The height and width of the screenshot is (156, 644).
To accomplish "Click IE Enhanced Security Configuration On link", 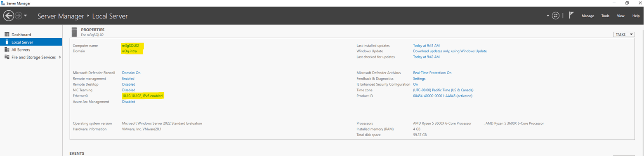I will tap(415, 84).
